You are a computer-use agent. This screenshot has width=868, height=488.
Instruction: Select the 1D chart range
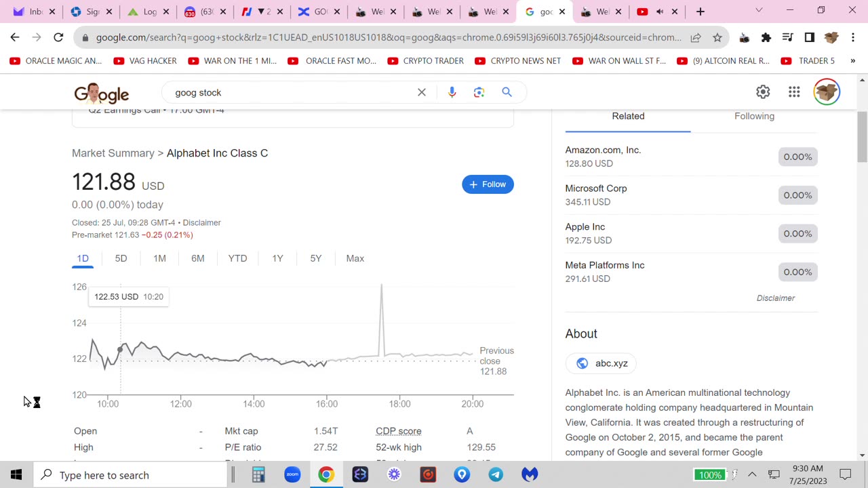tap(83, 258)
